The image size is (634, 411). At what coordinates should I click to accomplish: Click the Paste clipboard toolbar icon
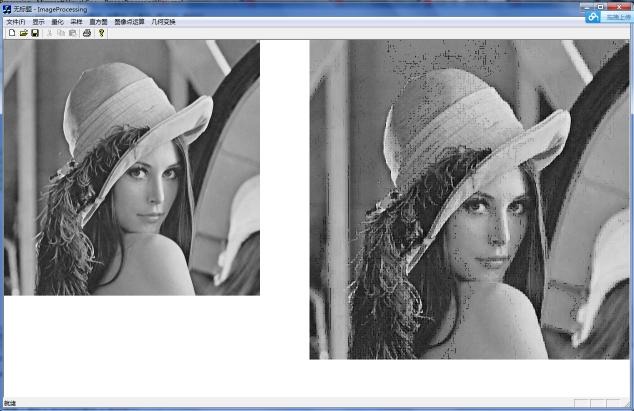(x=73, y=33)
